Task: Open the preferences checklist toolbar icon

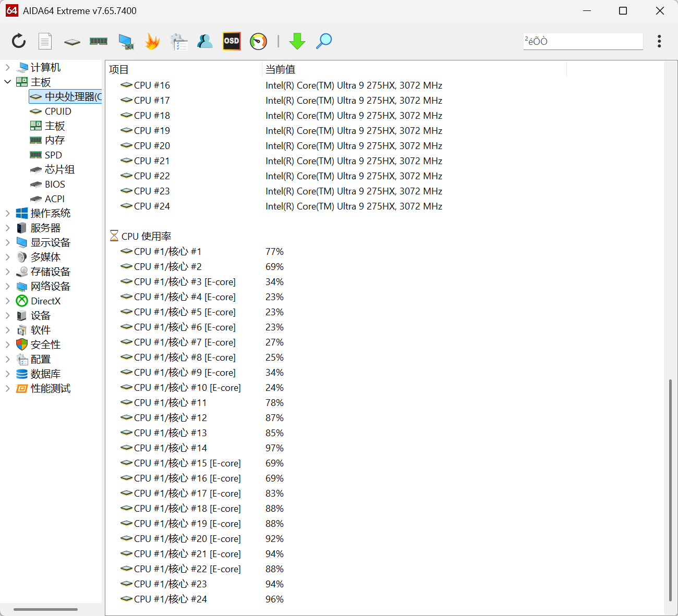Action: click(x=179, y=42)
